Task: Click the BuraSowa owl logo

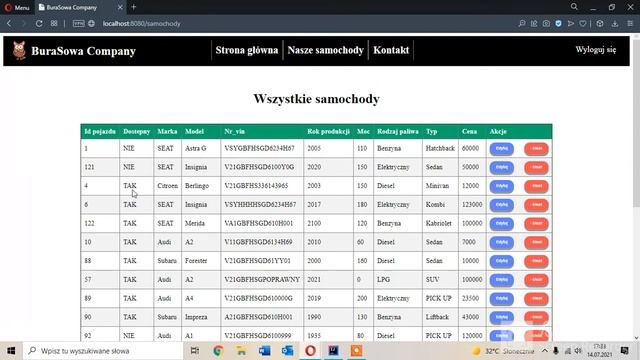Action: (19, 51)
